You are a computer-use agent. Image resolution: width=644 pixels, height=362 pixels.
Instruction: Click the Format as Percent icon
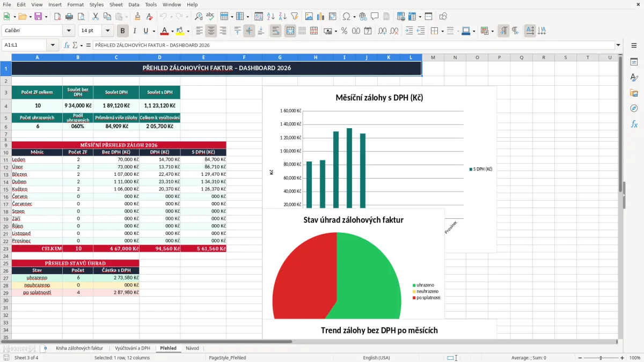pyautogui.click(x=345, y=31)
